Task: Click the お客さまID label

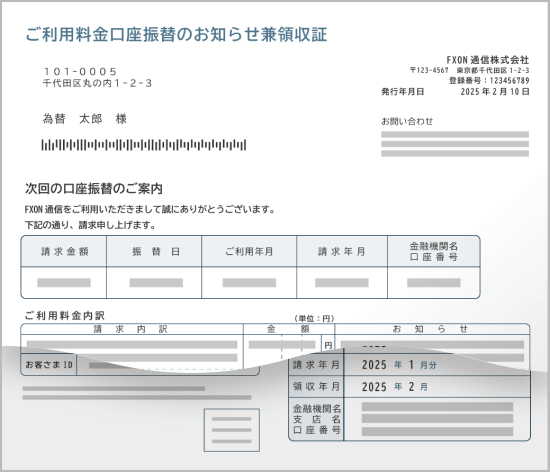Action: coord(49,365)
